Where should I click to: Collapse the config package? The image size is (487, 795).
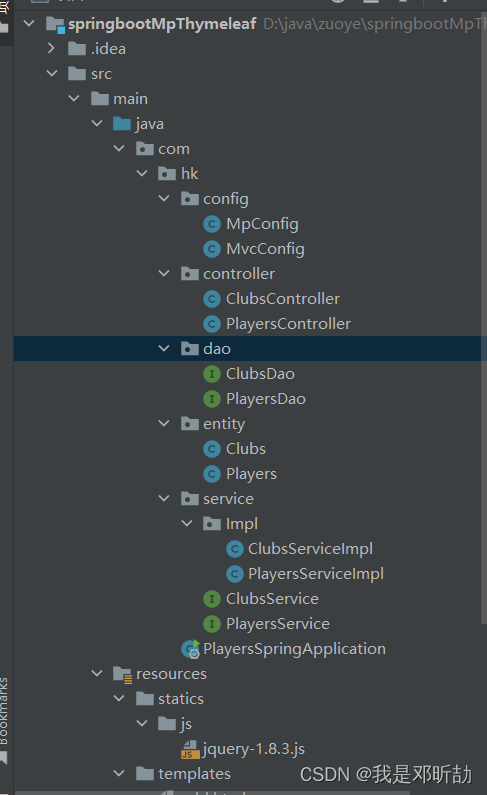point(164,198)
